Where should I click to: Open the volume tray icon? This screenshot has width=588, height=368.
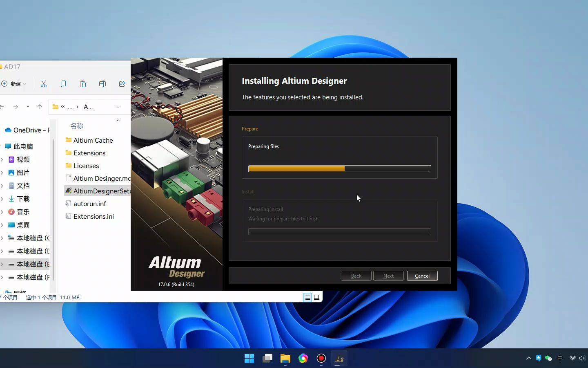[582, 358]
